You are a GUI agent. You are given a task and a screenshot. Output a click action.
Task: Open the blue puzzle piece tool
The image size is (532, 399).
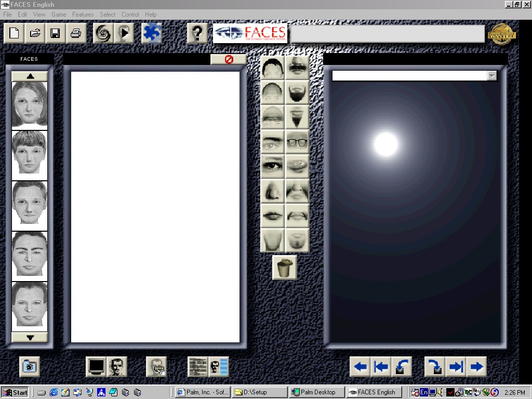tap(152, 34)
